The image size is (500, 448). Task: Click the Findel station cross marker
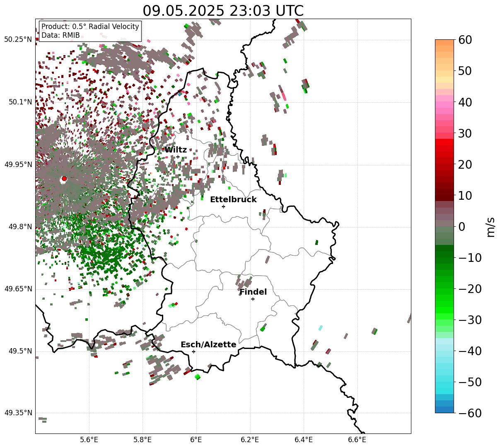tap(253, 299)
